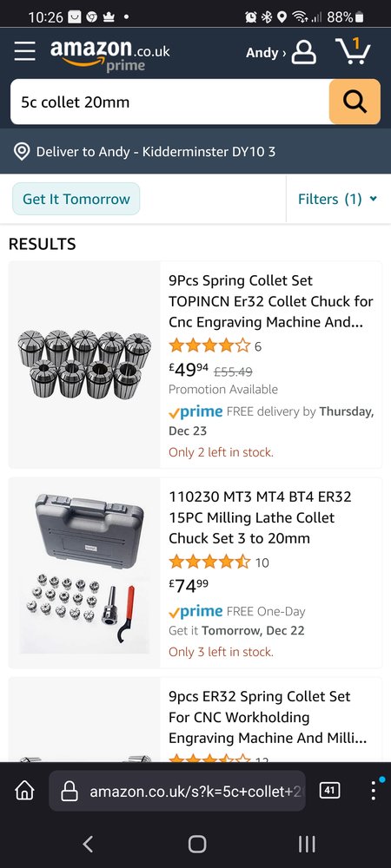Tap the Amazon.co.uk prime logo
391x868 pixels.
pos(109,55)
